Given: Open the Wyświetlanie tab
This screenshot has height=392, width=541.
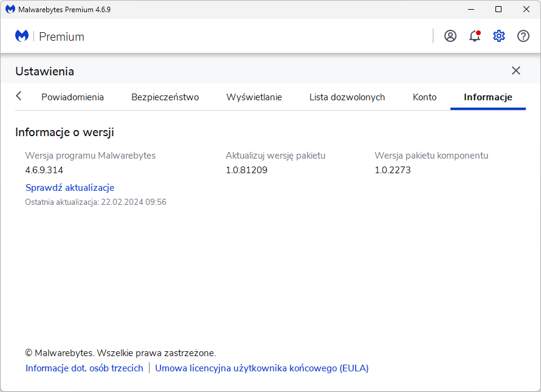Looking at the screenshot, I should pyautogui.click(x=254, y=97).
